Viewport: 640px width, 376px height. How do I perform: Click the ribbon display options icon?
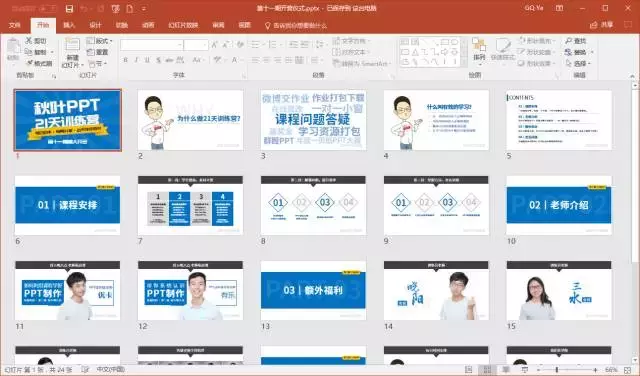(560, 8)
